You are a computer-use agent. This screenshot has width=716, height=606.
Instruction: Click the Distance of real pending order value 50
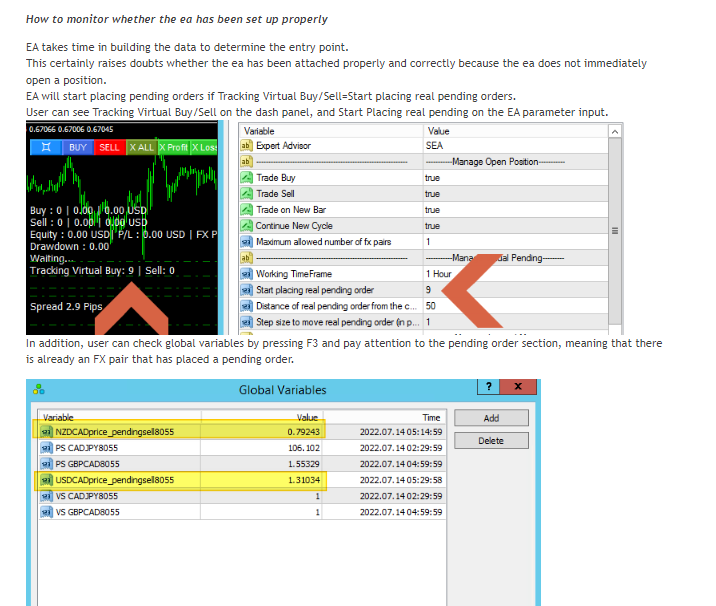pyautogui.click(x=431, y=306)
